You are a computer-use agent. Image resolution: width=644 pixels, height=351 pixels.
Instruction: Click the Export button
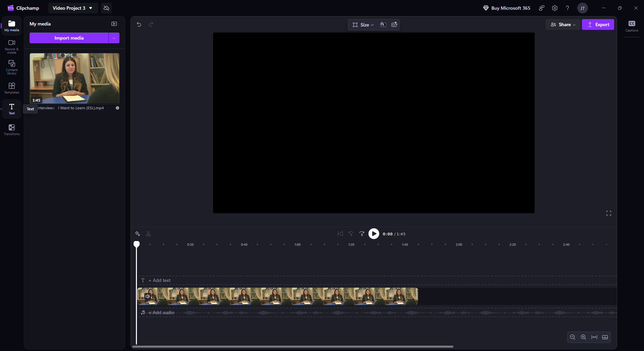coord(598,24)
